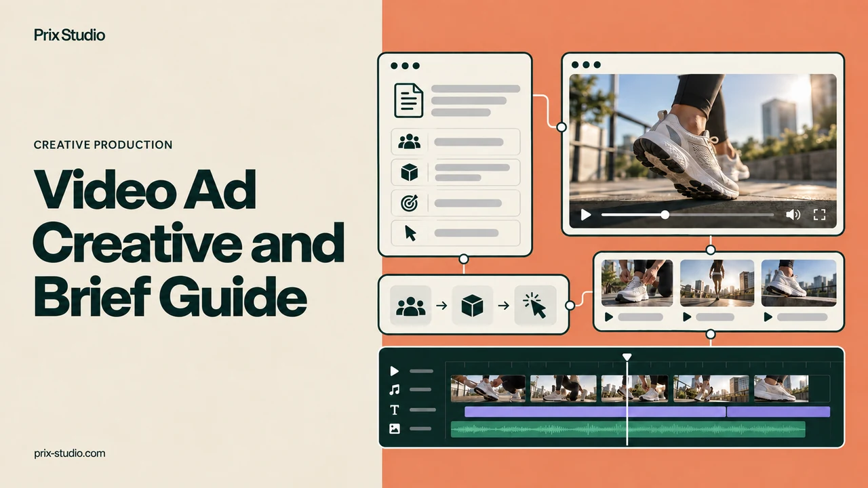Click the play icon under the shoelace-tying thumbnail
This screenshot has width=868, height=488.
[x=608, y=317]
